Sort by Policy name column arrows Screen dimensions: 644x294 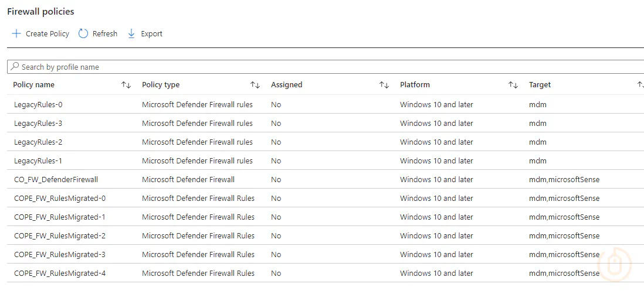tap(126, 85)
